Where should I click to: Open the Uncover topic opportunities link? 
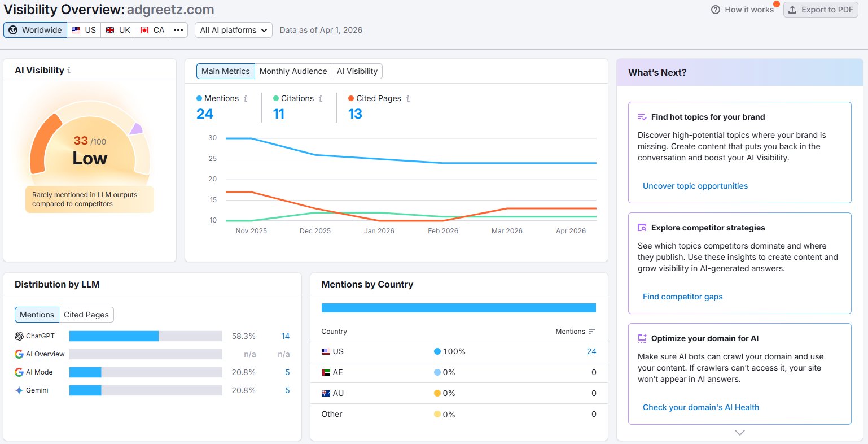[695, 185]
